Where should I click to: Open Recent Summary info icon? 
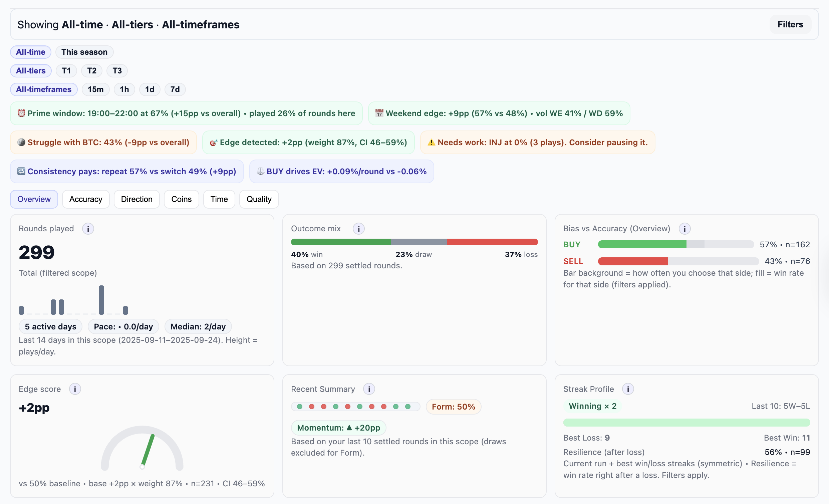[x=369, y=389]
